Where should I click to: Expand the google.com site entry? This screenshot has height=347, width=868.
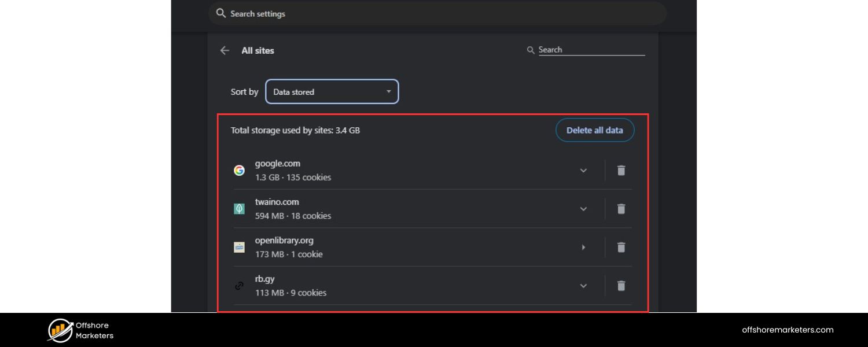[x=583, y=170]
